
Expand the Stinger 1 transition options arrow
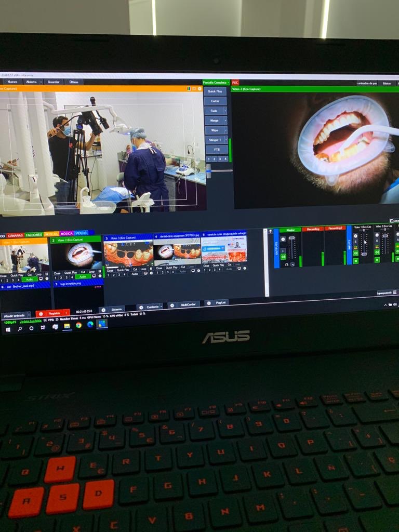pos(226,140)
